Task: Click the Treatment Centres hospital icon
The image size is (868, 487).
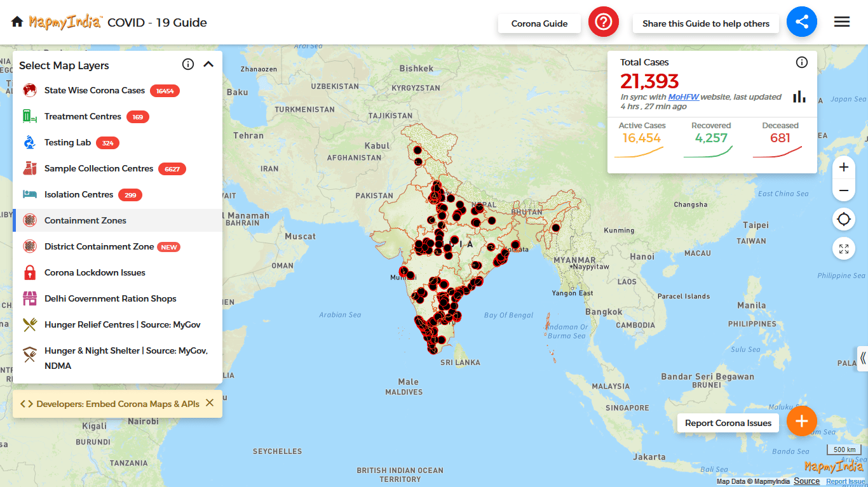Action: point(30,116)
